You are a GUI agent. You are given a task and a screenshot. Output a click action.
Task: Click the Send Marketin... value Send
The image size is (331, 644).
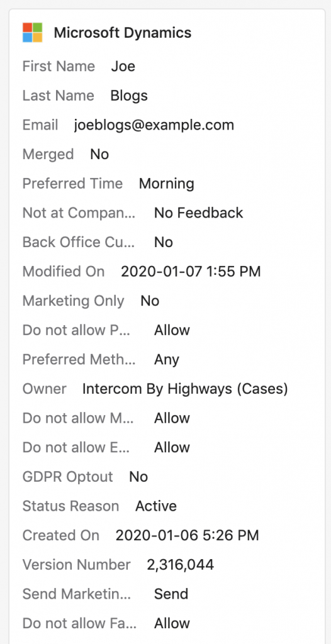[171, 594]
